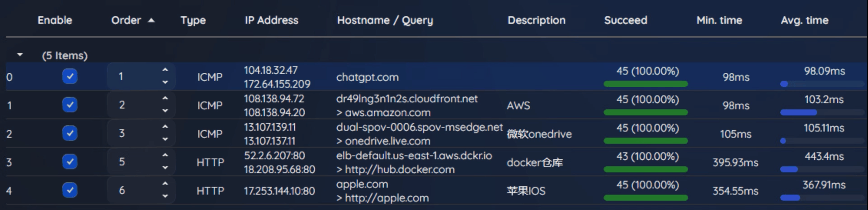Click the IP Address column header
The image size is (868, 210).
point(271,20)
